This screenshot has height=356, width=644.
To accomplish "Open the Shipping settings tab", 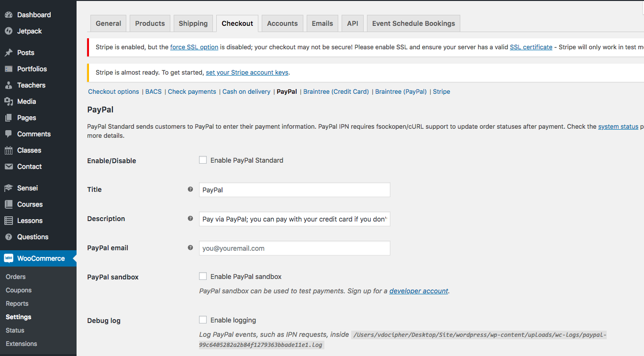I will 193,23.
